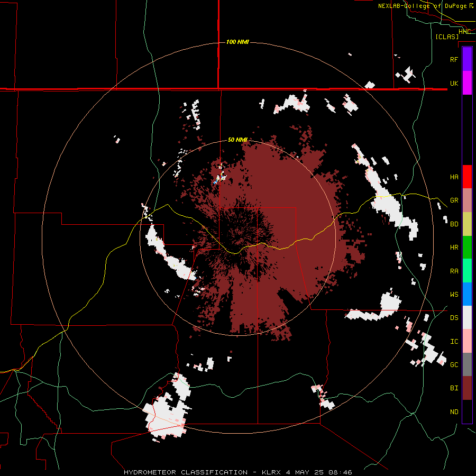Click the 'BI' legend label
The height and width of the screenshot is (476, 476).
454,388
